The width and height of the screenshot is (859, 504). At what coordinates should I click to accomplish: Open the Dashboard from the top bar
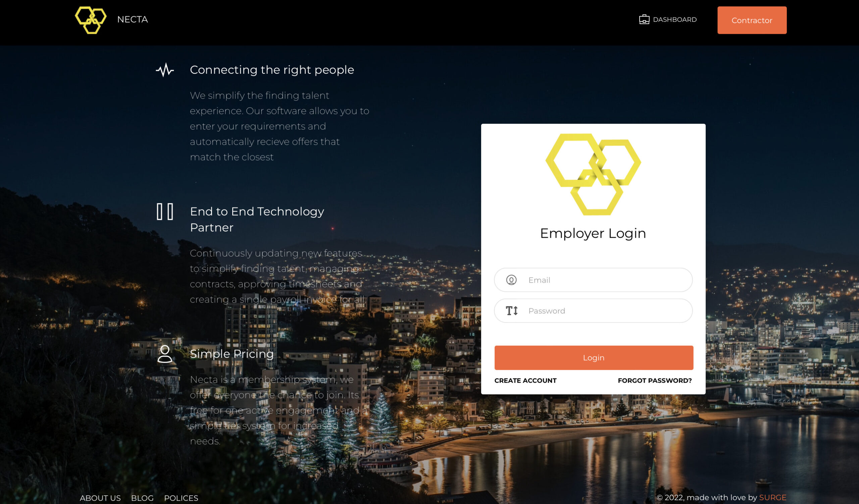click(674, 19)
